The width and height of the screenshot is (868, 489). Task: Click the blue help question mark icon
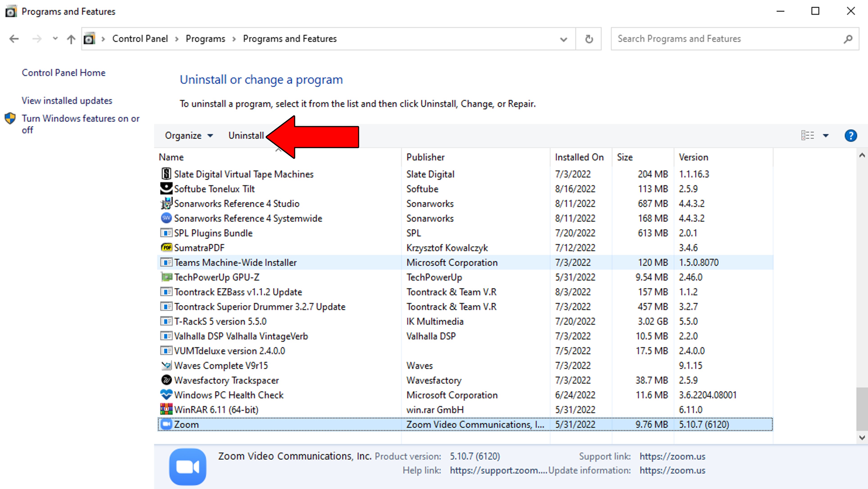click(x=850, y=135)
